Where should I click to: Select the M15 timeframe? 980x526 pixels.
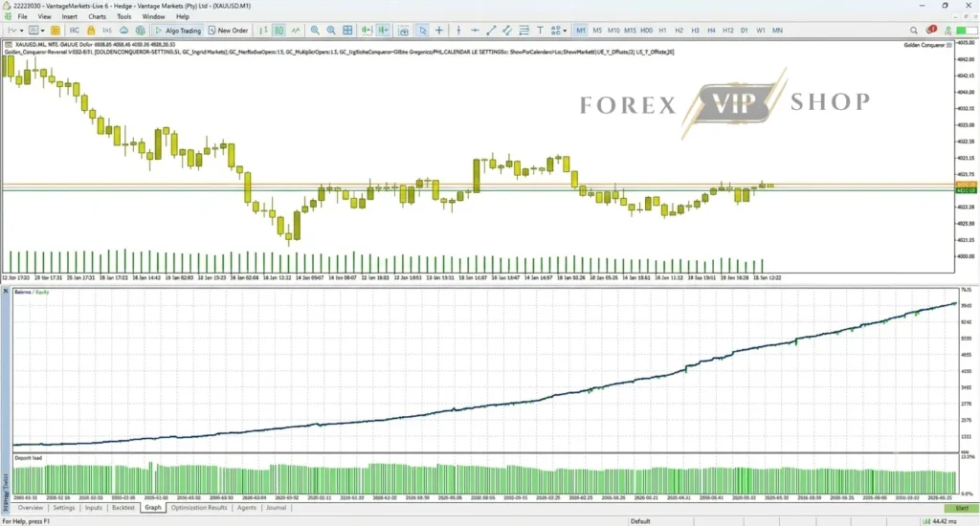click(x=630, y=30)
